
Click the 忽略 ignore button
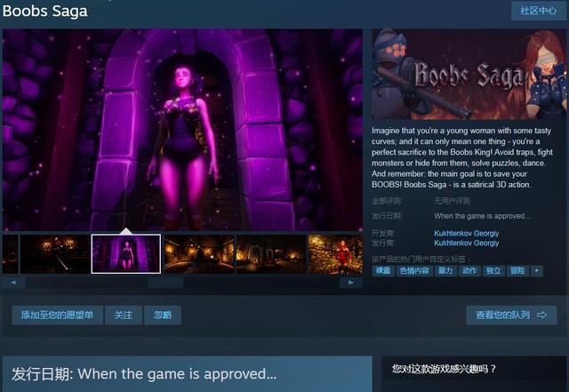pos(163,315)
